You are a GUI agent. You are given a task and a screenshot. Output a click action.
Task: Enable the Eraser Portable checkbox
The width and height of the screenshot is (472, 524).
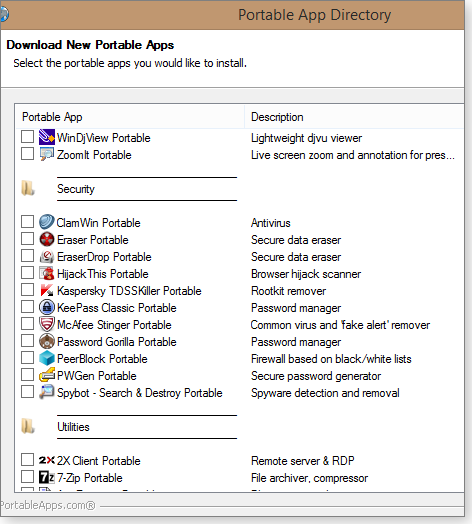point(27,239)
